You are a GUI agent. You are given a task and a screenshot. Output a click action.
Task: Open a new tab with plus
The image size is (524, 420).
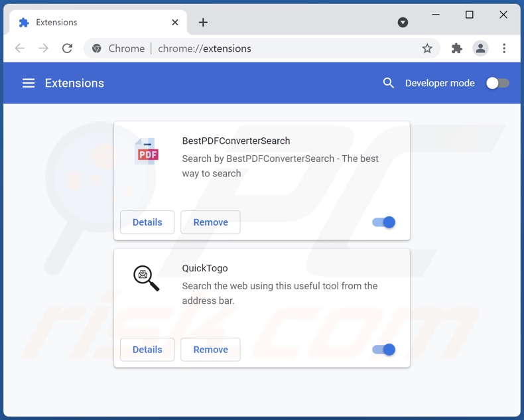click(x=203, y=23)
